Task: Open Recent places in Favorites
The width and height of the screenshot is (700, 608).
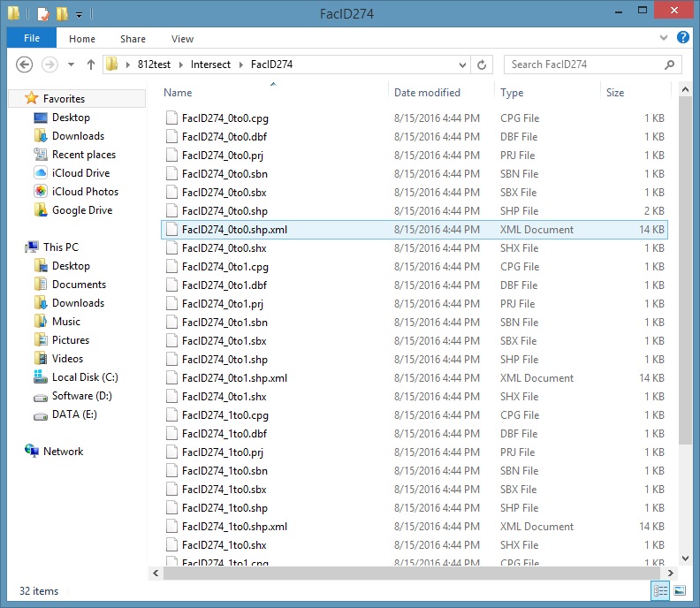Action: 84,155
